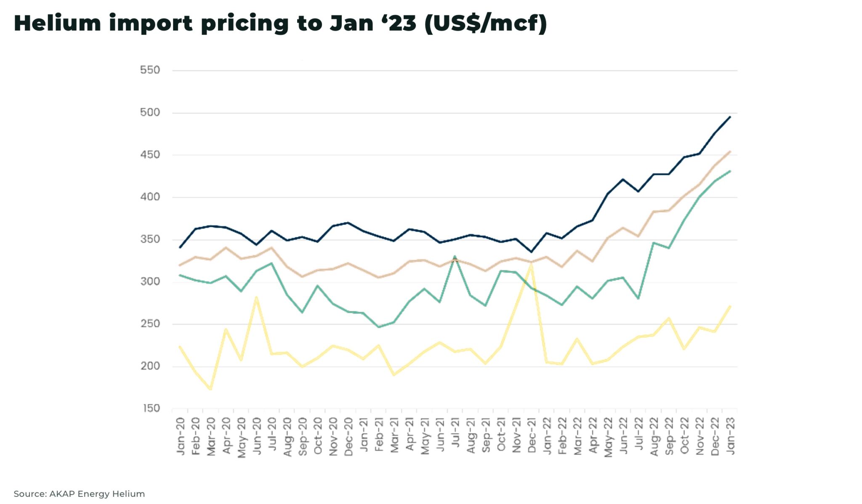862x504 pixels.
Task: Select the Jun-20 x-axis label
Action: (257, 436)
